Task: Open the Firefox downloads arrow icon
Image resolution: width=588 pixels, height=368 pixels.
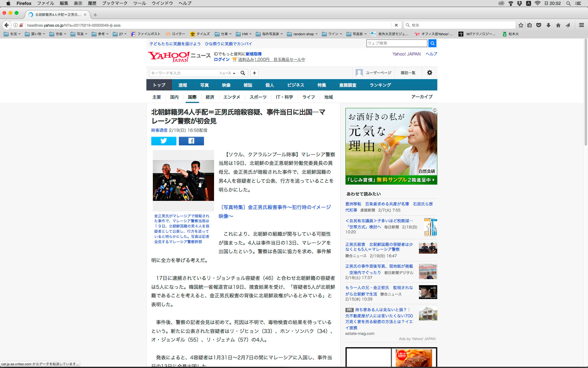Action: pyautogui.click(x=548, y=25)
